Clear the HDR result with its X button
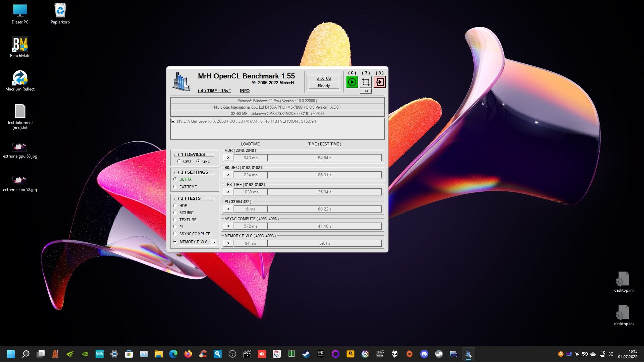The height and width of the screenshot is (362, 644). click(x=228, y=158)
